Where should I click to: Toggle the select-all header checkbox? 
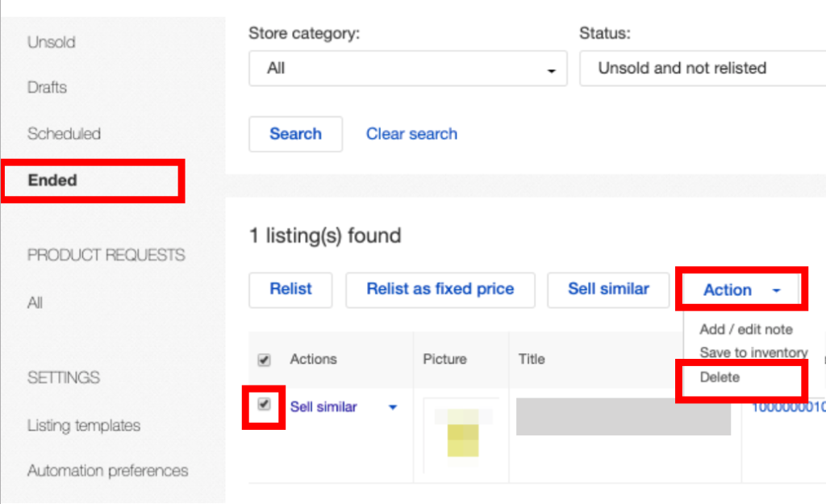tap(264, 360)
